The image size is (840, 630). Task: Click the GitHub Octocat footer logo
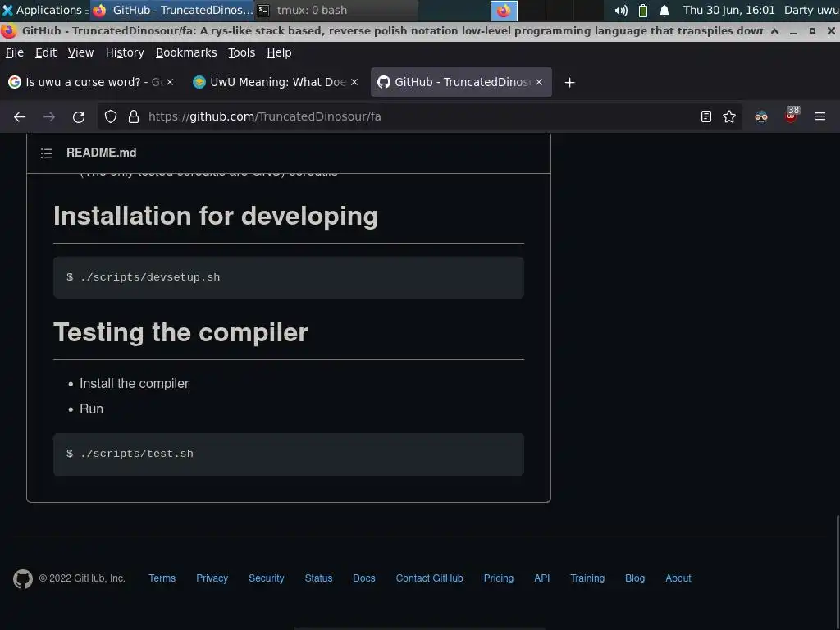click(22, 578)
